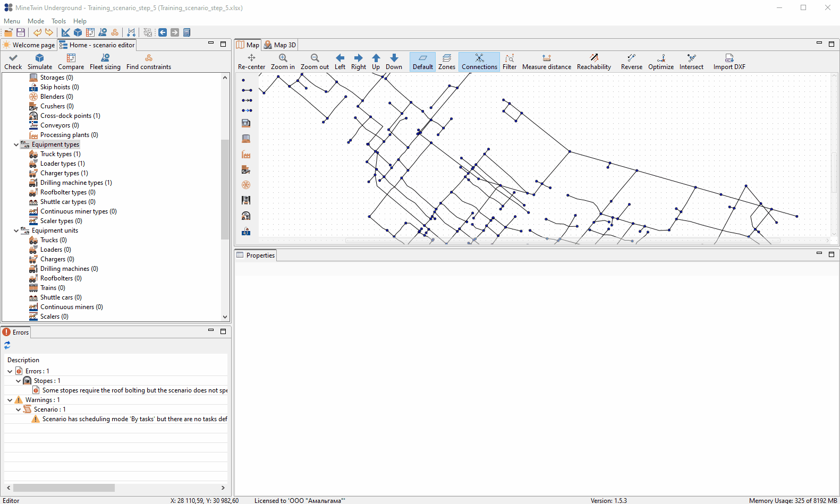Select the blue-arrow edge tool in map palette
Viewport: 840px width, 504px height.
point(247,110)
